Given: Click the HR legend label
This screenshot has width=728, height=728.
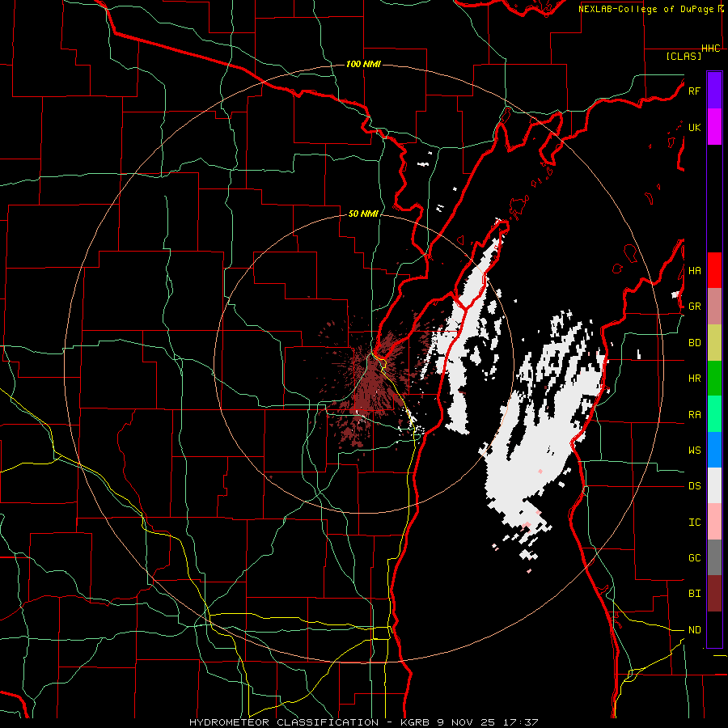Looking at the screenshot, I should 694,379.
